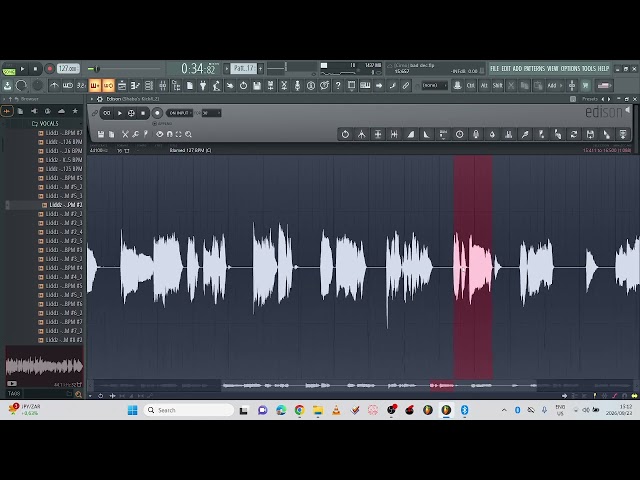This screenshot has width=640, height=480.
Task: Click Edison fade in ramp icon
Action: [x=411, y=134]
